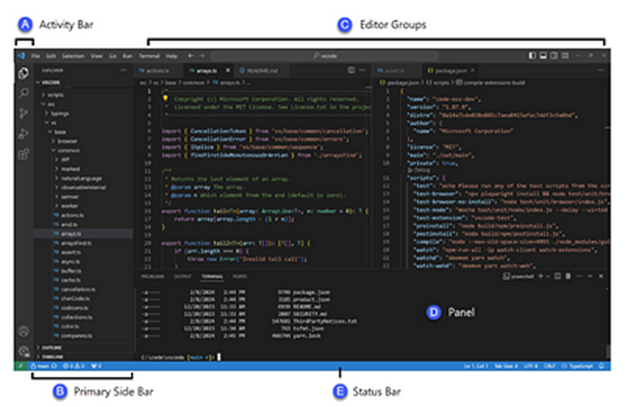This screenshot has height=407, width=625.
Task: Select the README.md editor tab
Action: (x=259, y=71)
